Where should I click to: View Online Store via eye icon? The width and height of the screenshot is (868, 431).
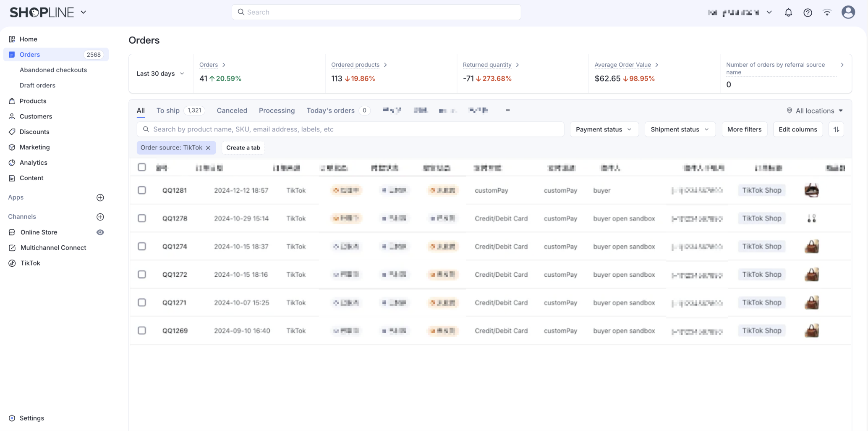(100, 232)
